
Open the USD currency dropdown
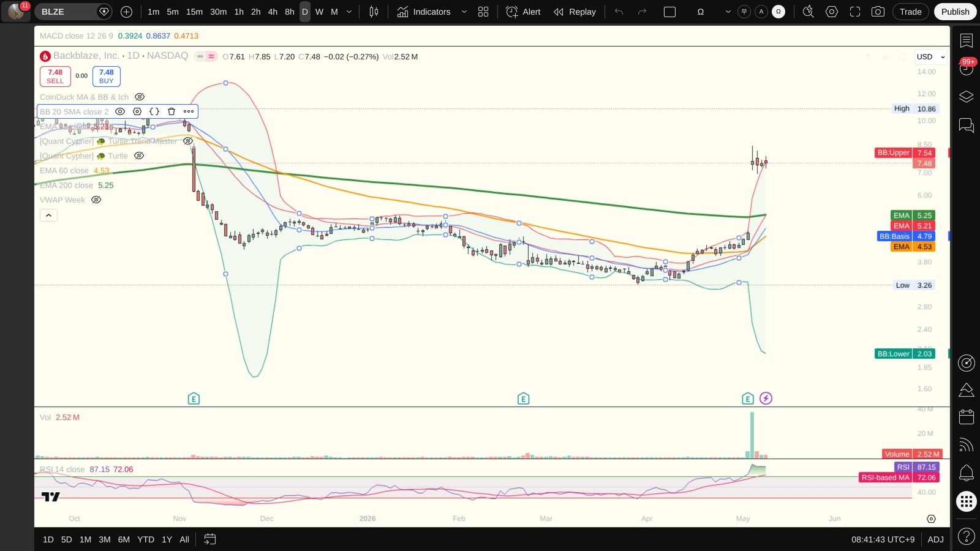[x=930, y=57]
